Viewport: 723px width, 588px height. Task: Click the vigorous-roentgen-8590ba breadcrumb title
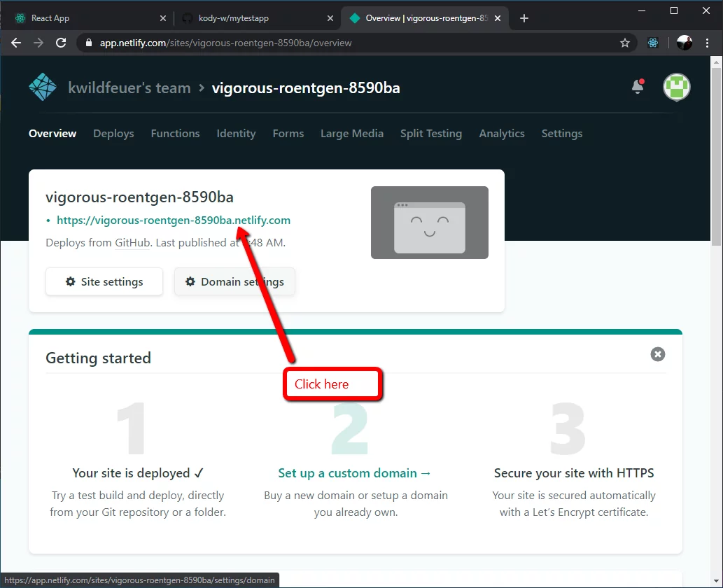click(306, 87)
